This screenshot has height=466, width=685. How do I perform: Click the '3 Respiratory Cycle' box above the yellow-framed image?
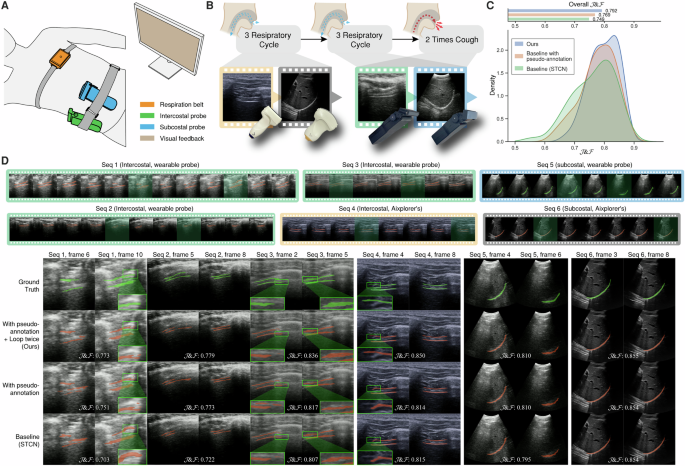pyautogui.click(x=268, y=39)
